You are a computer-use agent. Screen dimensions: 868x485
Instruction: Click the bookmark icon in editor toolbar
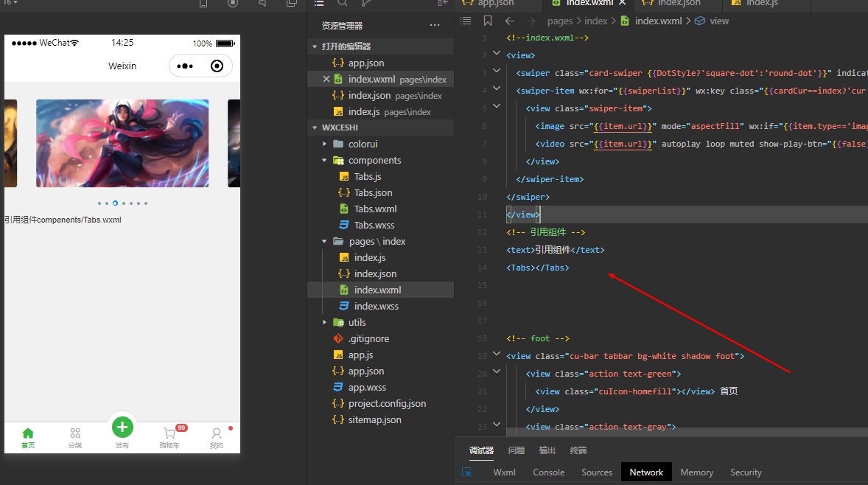coord(488,21)
